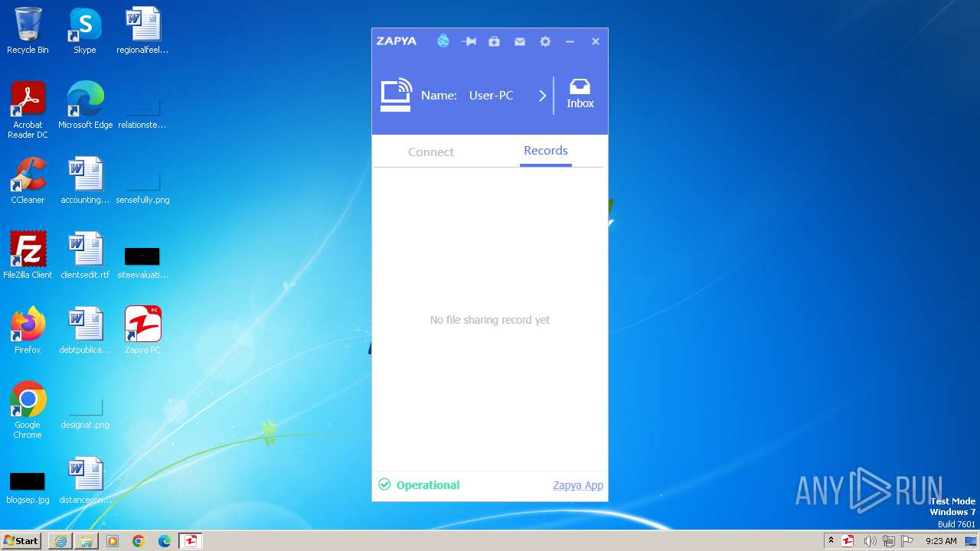This screenshot has height=551, width=980.
Task: Select the regionalfeel document icon
Action: [x=142, y=31]
